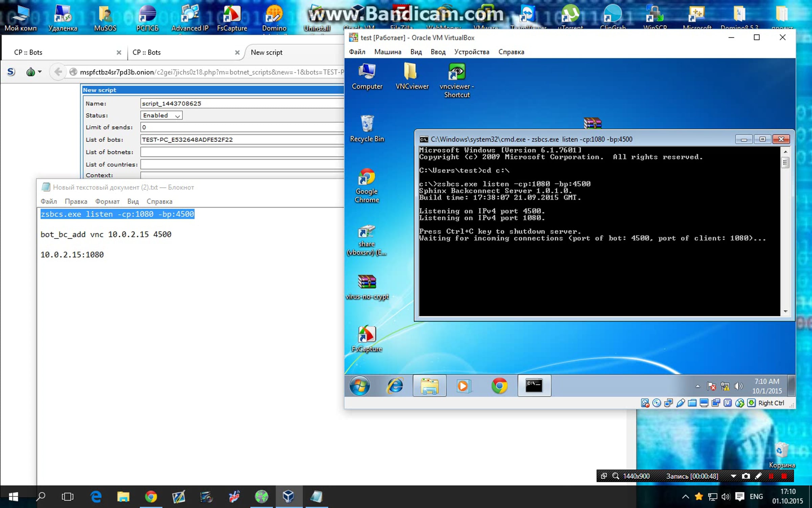The image size is (812, 508).
Task: Open the Мой комп desktop shortcut
Action: (x=21, y=18)
